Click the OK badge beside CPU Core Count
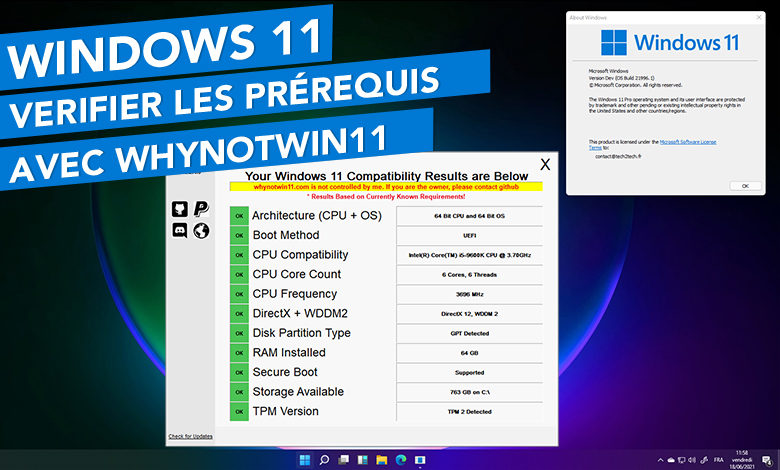Screen dimensions: 780x470 pos(239,275)
